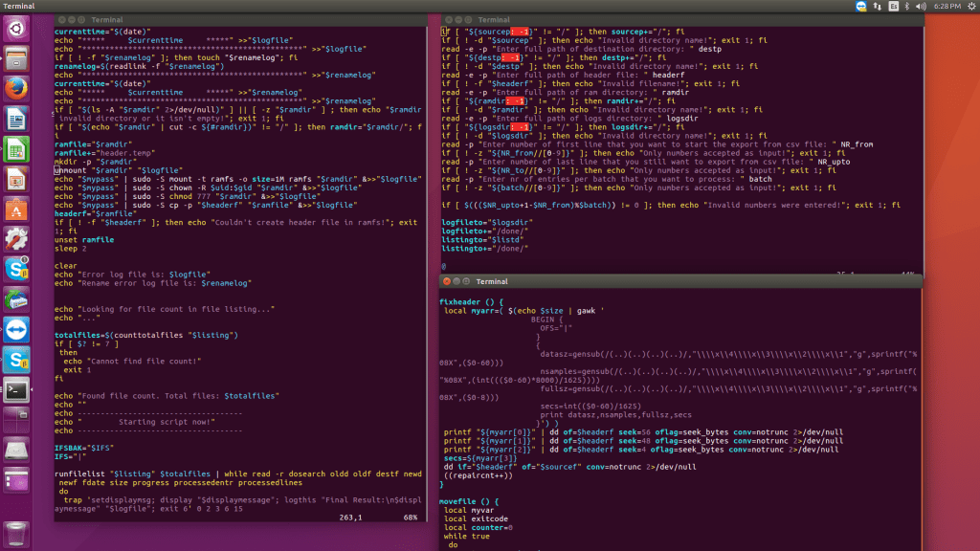
Task: Open the session power gear menu
Action: coord(972,7)
